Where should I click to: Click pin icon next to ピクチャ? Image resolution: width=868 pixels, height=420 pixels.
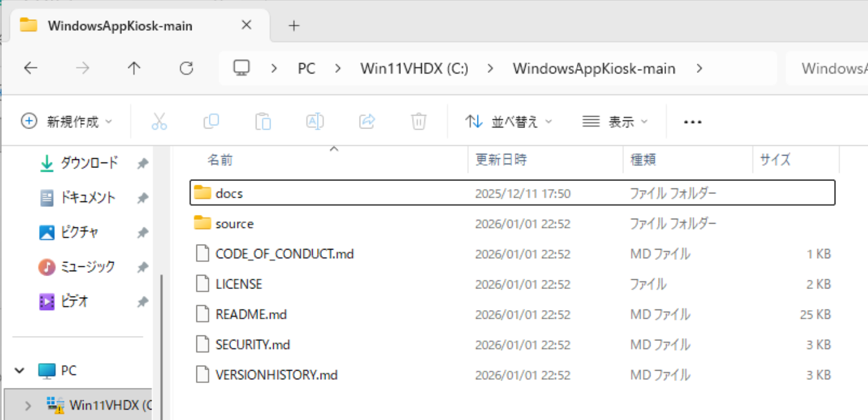pyautogui.click(x=143, y=233)
